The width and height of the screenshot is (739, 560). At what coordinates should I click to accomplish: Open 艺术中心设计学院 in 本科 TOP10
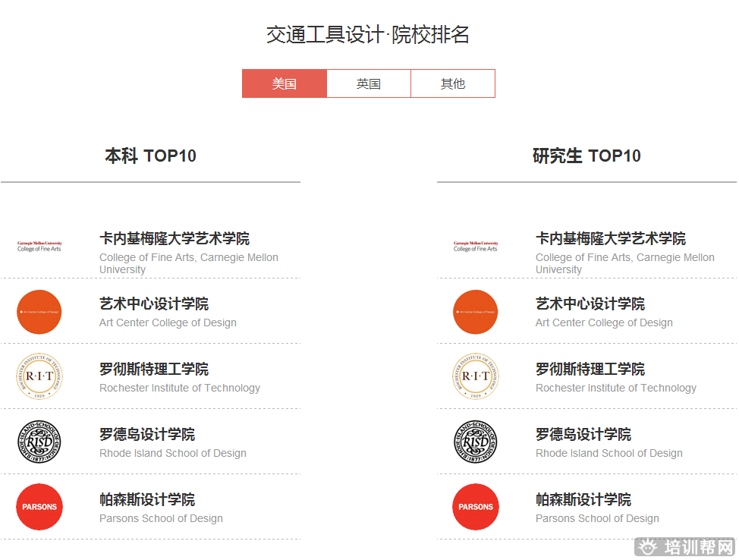(x=154, y=304)
